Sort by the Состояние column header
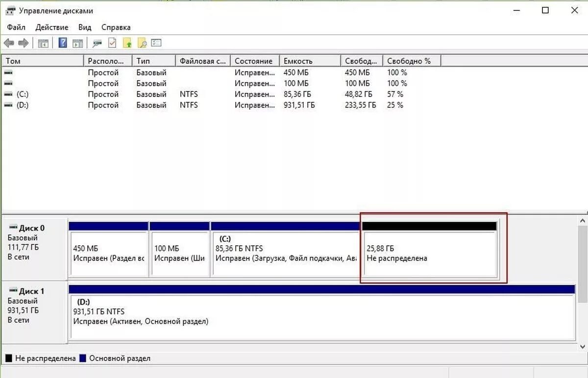The image size is (588, 378). pos(255,61)
